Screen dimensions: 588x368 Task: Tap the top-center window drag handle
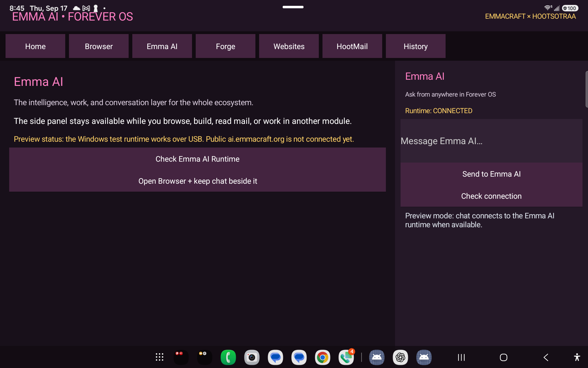[293, 7]
